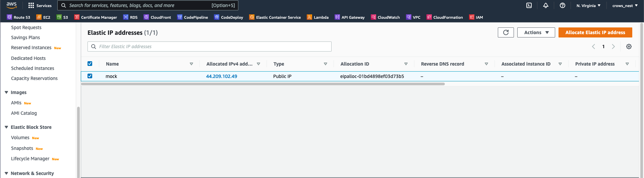Open AMI Catalog in sidebar
The width and height of the screenshot is (644, 178).
[x=24, y=113]
